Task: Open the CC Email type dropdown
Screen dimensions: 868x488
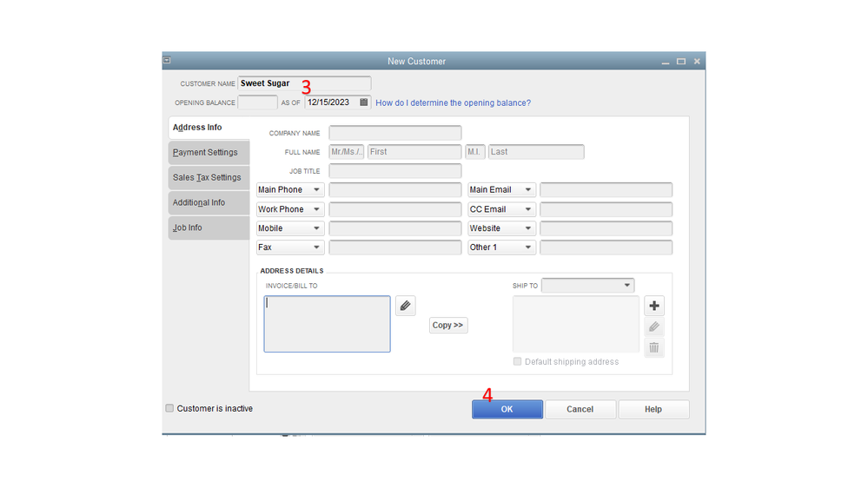Action: [501, 209]
